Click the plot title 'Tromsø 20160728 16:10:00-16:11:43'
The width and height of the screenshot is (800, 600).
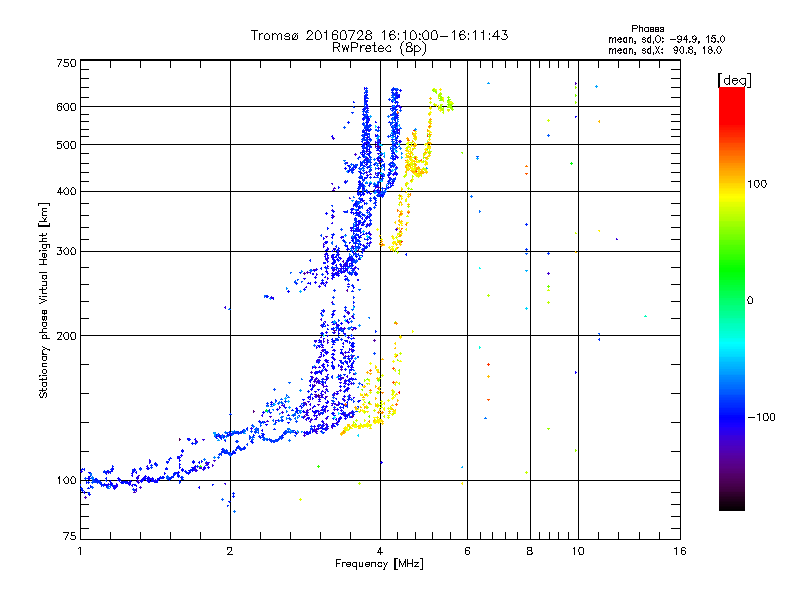[379, 35]
